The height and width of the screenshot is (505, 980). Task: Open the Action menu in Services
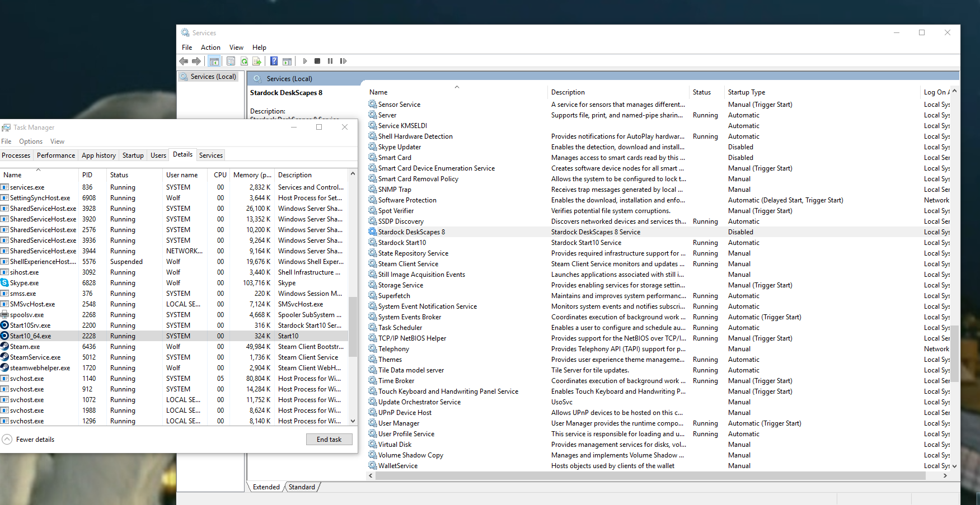210,48
